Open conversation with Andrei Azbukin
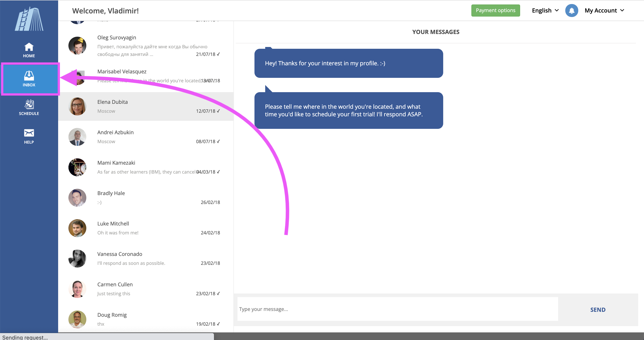Screen dimensions: 644x340 click(x=146, y=137)
